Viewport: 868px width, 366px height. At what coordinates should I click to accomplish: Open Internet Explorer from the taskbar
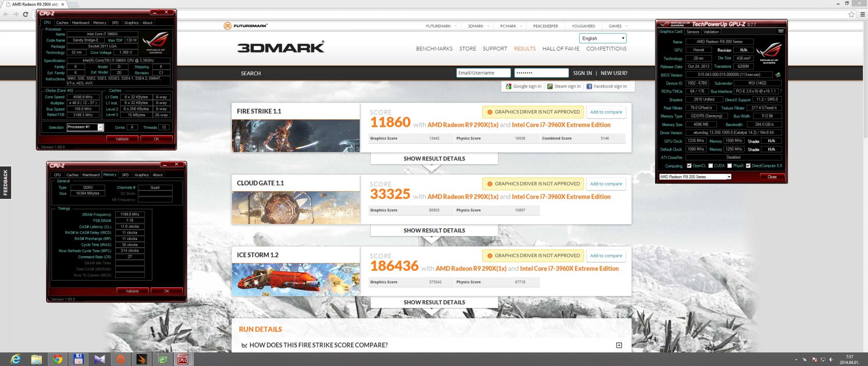pyautogui.click(x=15, y=359)
